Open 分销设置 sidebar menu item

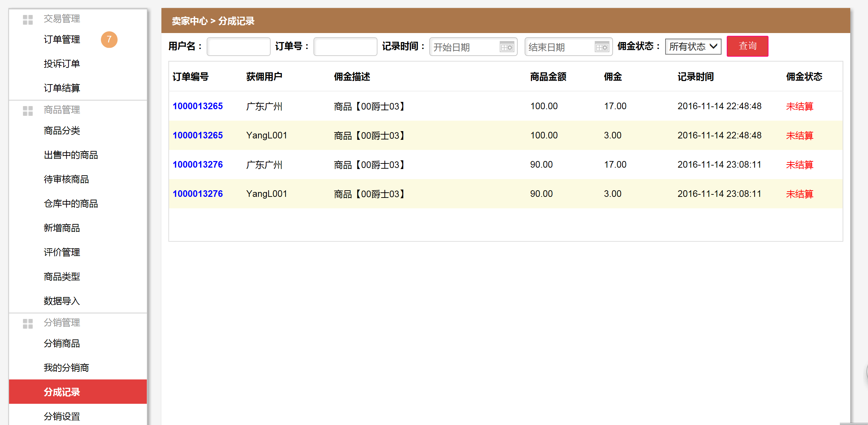pyautogui.click(x=62, y=416)
